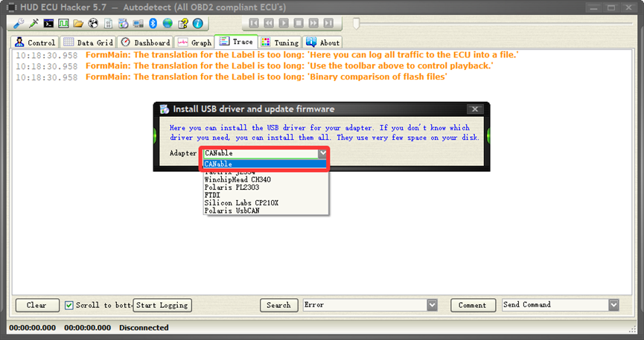Open the About tab

[323, 42]
